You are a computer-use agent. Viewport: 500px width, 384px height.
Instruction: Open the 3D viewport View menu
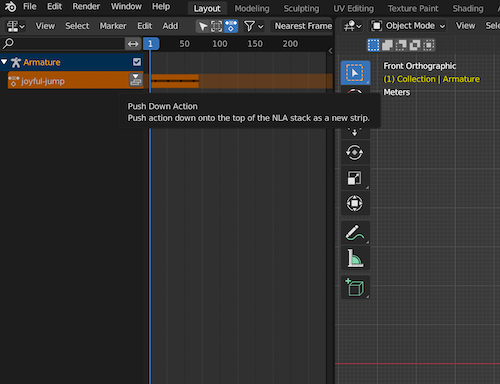pyautogui.click(x=465, y=26)
